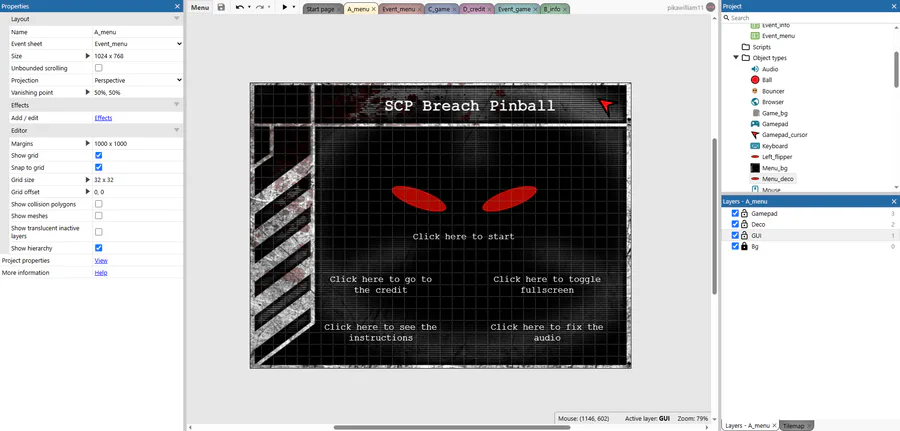This screenshot has height=431, width=900.
Task: Uncheck the Show hierarchy checkbox
Action: pos(99,248)
